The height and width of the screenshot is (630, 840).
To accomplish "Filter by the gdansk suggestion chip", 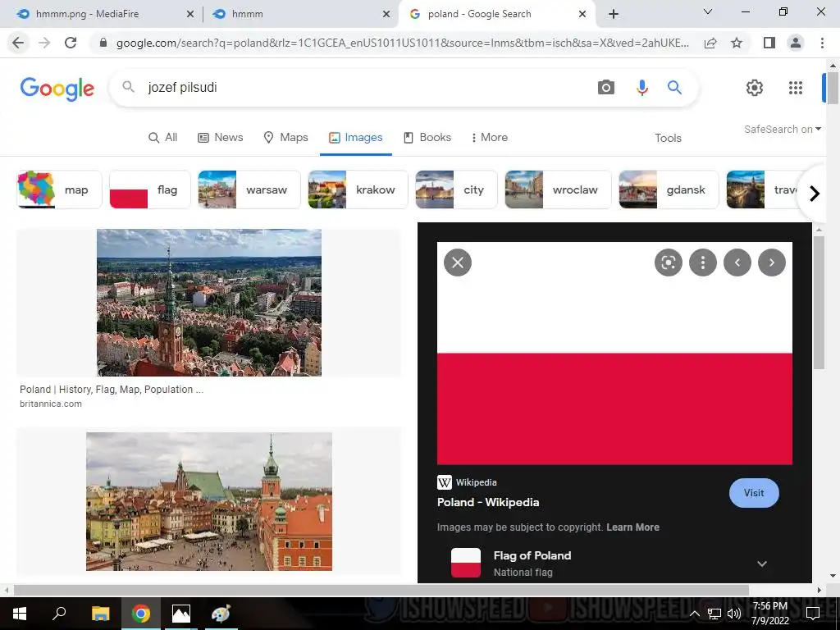I will pos(669,189).
